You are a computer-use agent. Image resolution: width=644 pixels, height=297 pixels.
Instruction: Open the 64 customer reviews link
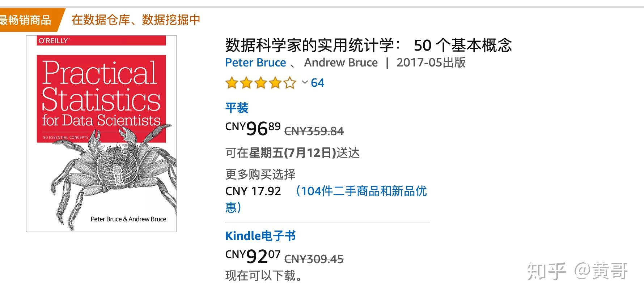pos(317,83)
